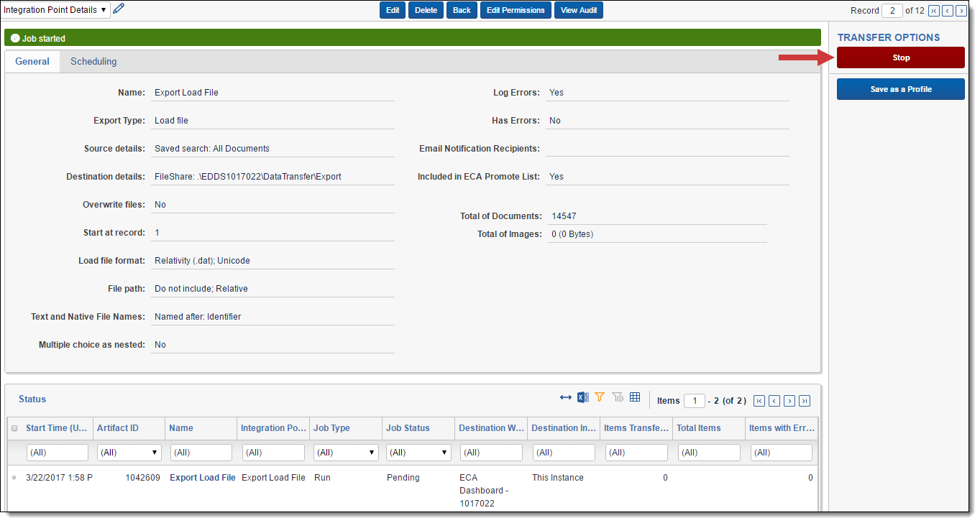The height and width of the screenshot is (523, 980).
Task: Jump to the first record at top
Action: pyautogui.click(x=933, y=11)
